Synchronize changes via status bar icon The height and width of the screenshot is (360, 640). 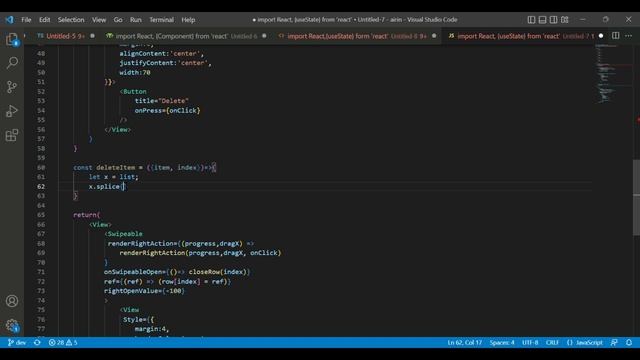click(x=37, y=342)
